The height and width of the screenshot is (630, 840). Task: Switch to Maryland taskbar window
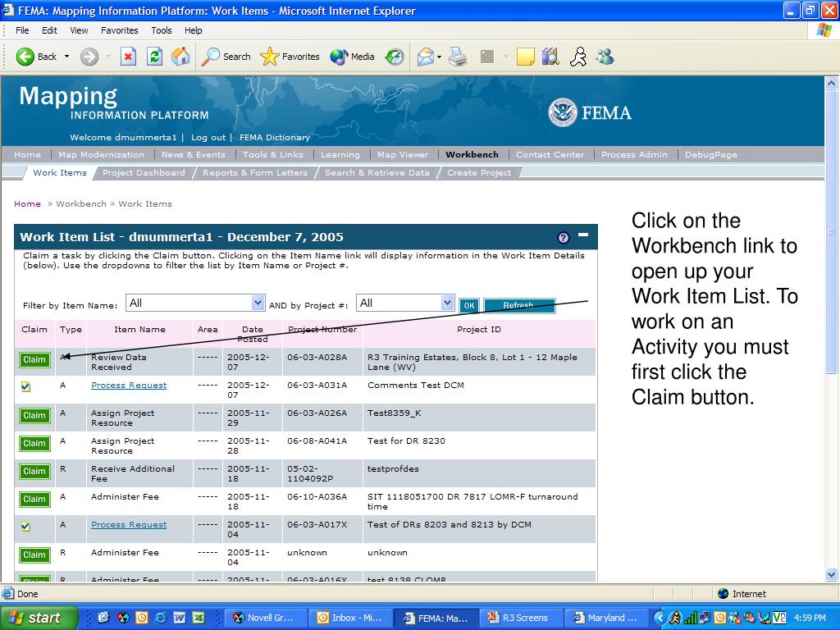[606, 618]
